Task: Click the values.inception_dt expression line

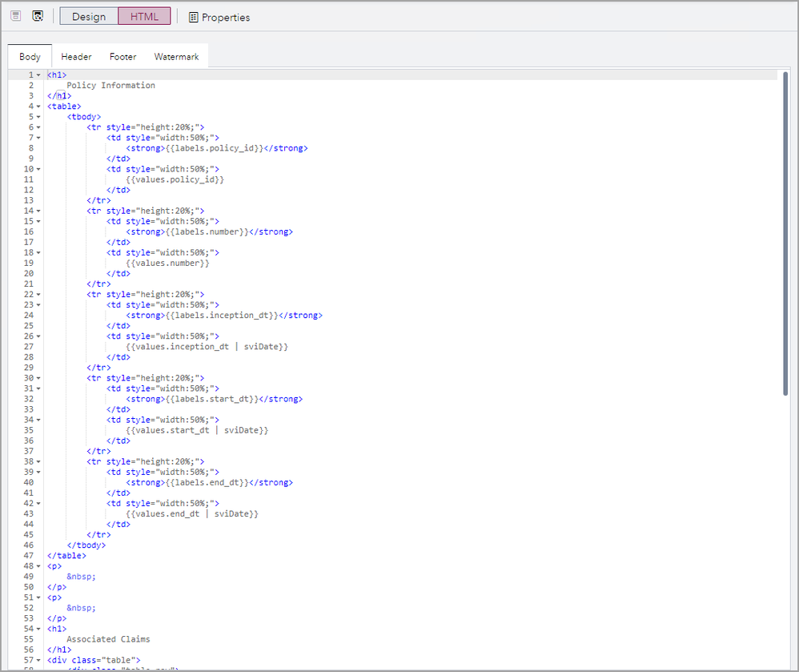Action: (x=207, y=347)
